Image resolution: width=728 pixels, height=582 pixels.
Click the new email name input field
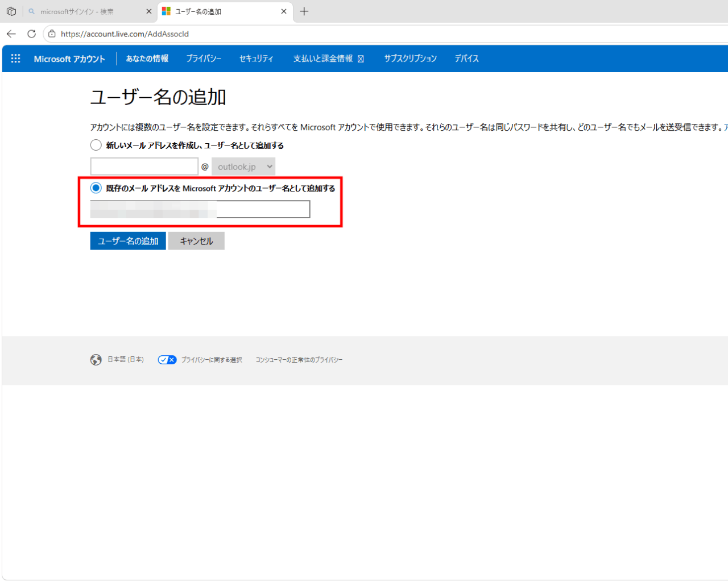coord(144,167)
